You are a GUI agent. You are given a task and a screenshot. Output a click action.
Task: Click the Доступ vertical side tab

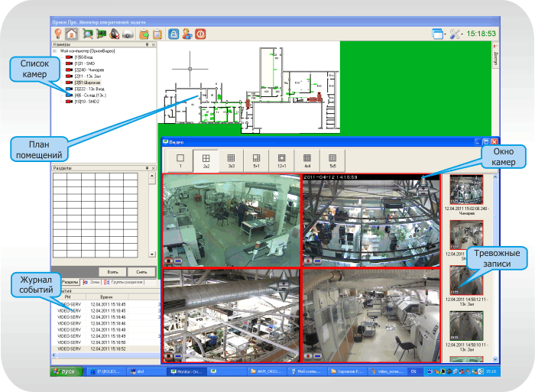pos(495,54)
